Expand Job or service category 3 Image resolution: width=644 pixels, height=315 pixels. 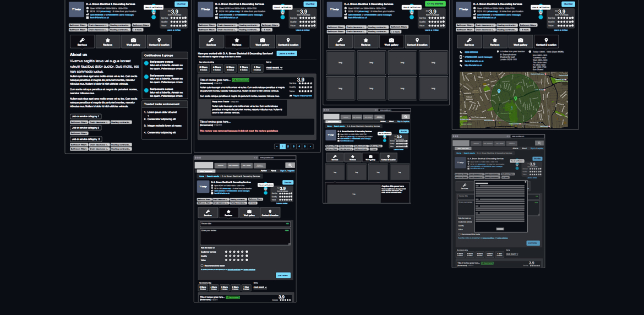85,139
